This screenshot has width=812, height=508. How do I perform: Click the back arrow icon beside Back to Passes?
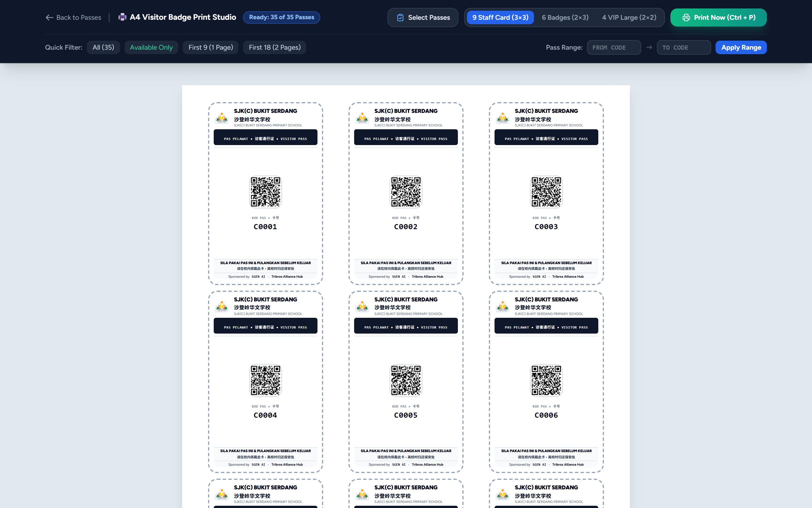49,17
